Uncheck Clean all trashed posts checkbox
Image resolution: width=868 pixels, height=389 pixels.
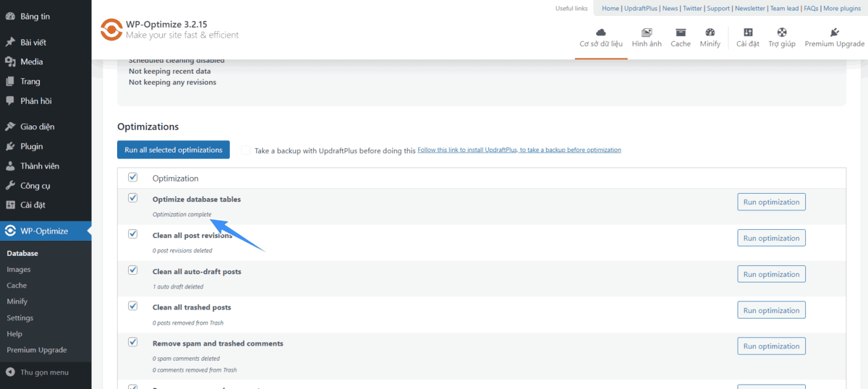click(132, 307)
